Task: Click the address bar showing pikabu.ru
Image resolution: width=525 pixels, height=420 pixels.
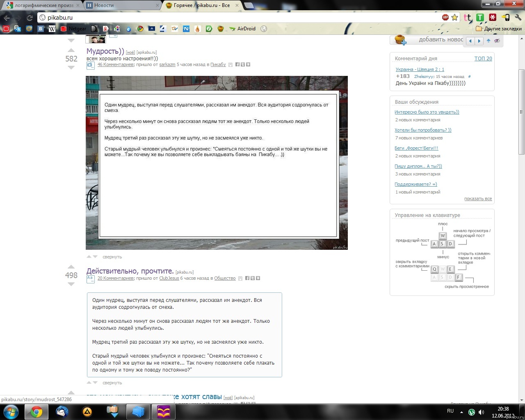Action: pyautogui.click(x=238, y=18)
